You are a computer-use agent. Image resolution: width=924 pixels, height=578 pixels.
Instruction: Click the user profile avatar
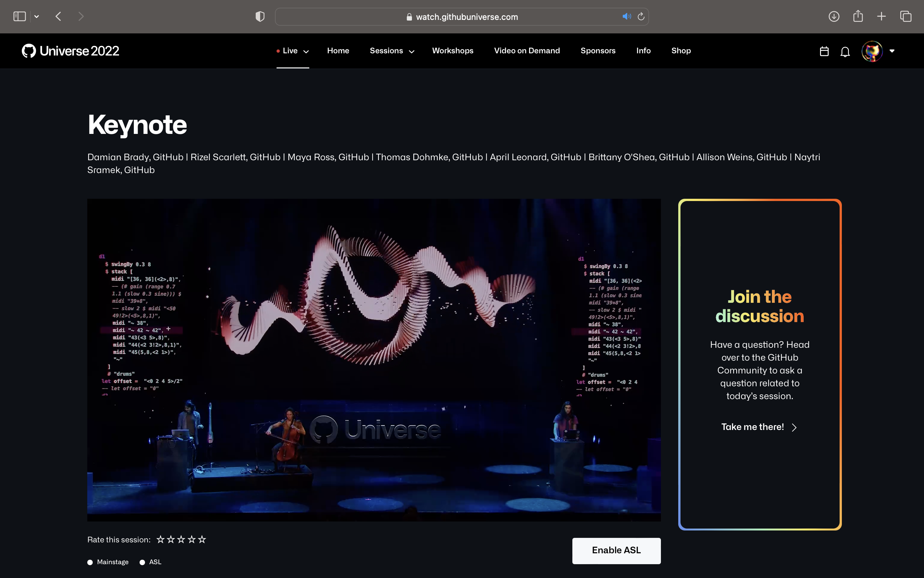[x=872, y=51]
